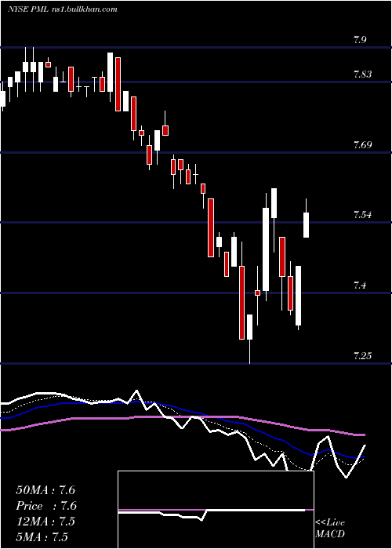This screenshot has width=392, height=549.
Task: Click the 7.9 price level label
Action: (360, 39)
